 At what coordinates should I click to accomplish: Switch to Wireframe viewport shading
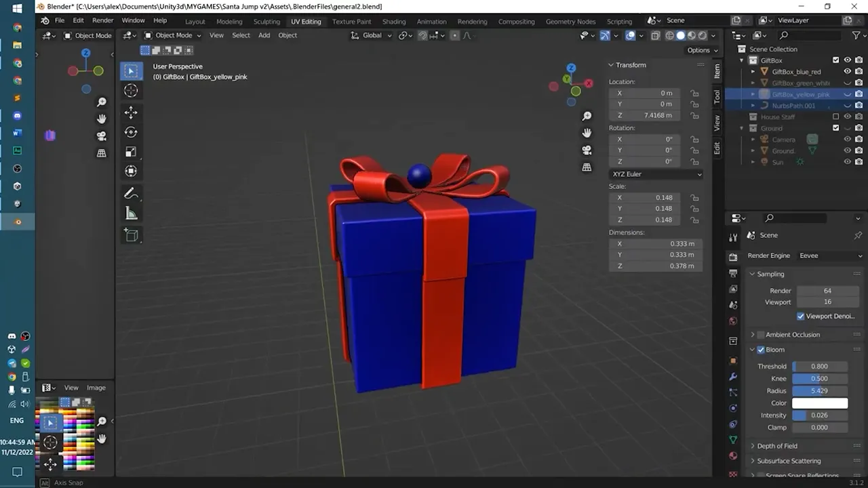(x=670, y=35)
